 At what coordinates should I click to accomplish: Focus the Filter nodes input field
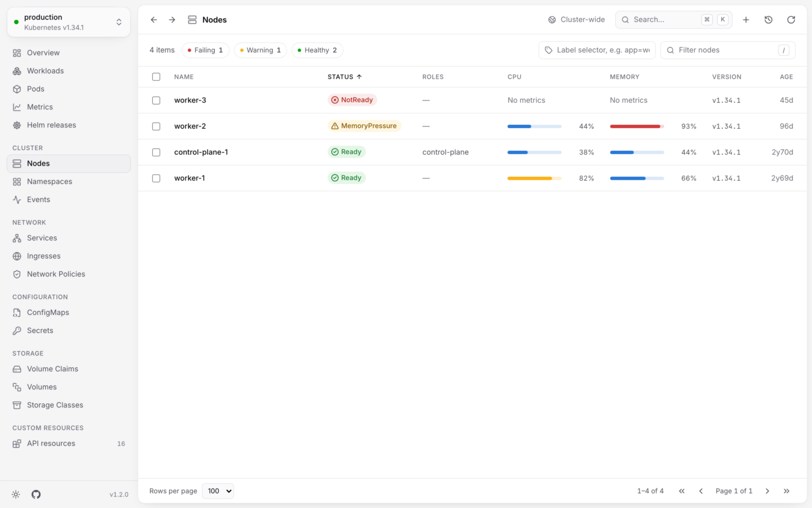coord(728,50)
